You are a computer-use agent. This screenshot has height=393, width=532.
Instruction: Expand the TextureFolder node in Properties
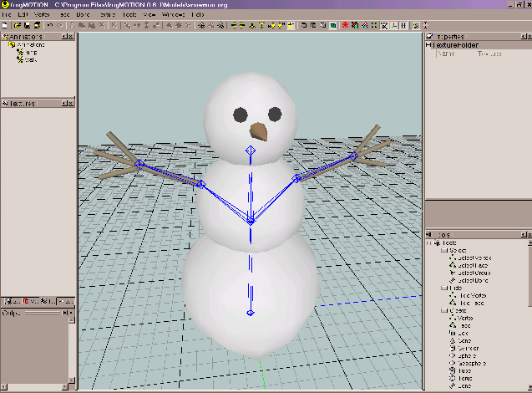428,45
